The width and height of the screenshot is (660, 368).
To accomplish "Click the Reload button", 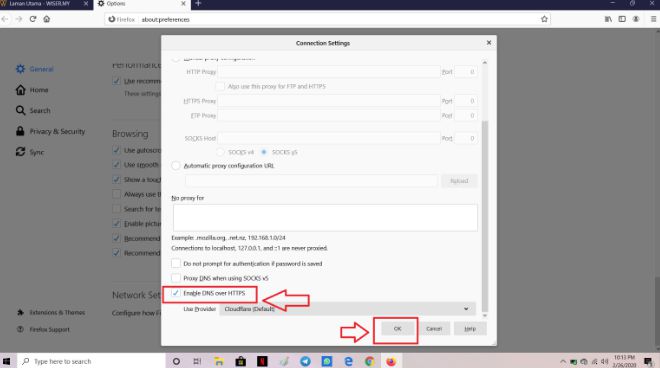I will pyautogui.click(x=459, y=181).
